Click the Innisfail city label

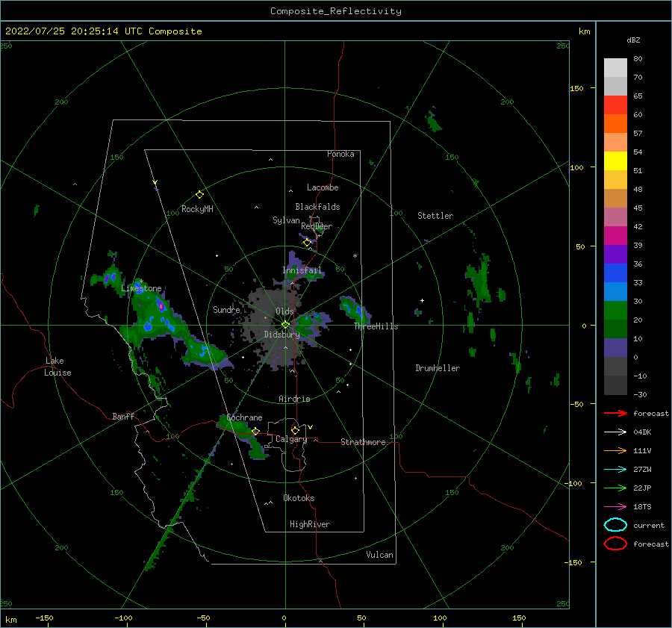[x=302, y=270]
